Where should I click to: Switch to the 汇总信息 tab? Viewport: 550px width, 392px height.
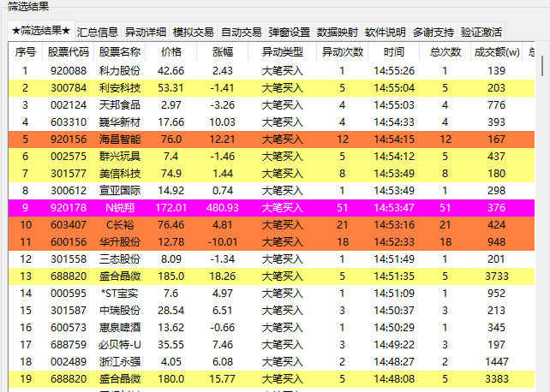point(97,33)
